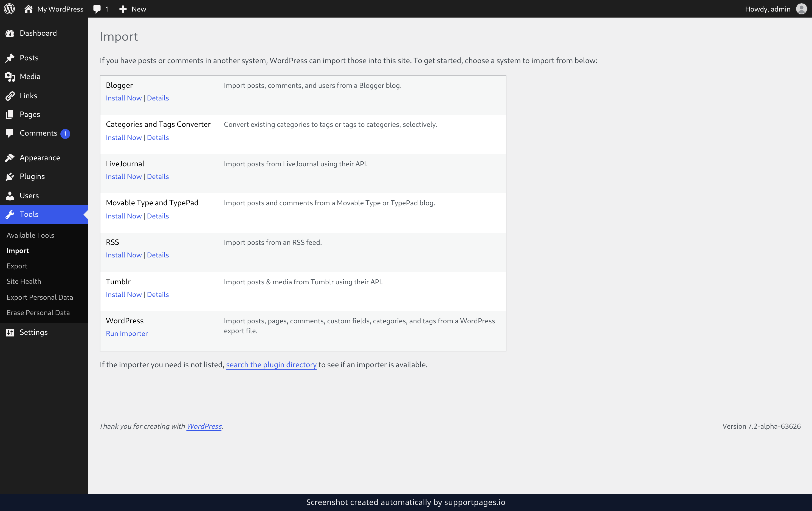Click the Settings sliders icon

click(10, 332)
